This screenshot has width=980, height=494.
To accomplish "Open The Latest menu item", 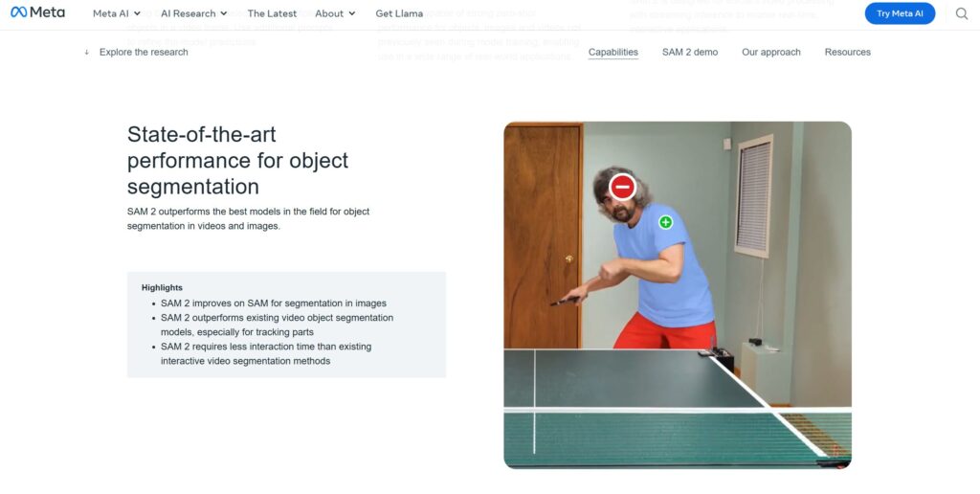I will pos(272,13).
